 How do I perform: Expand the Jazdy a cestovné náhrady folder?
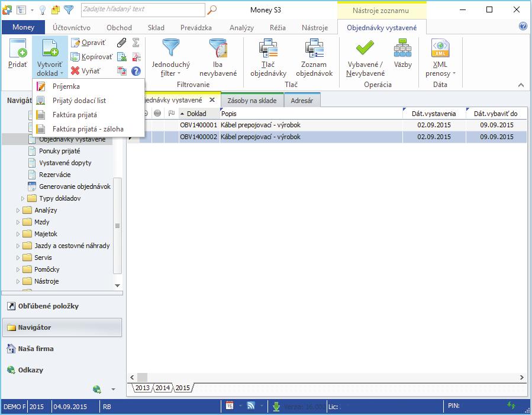point(18,246)
